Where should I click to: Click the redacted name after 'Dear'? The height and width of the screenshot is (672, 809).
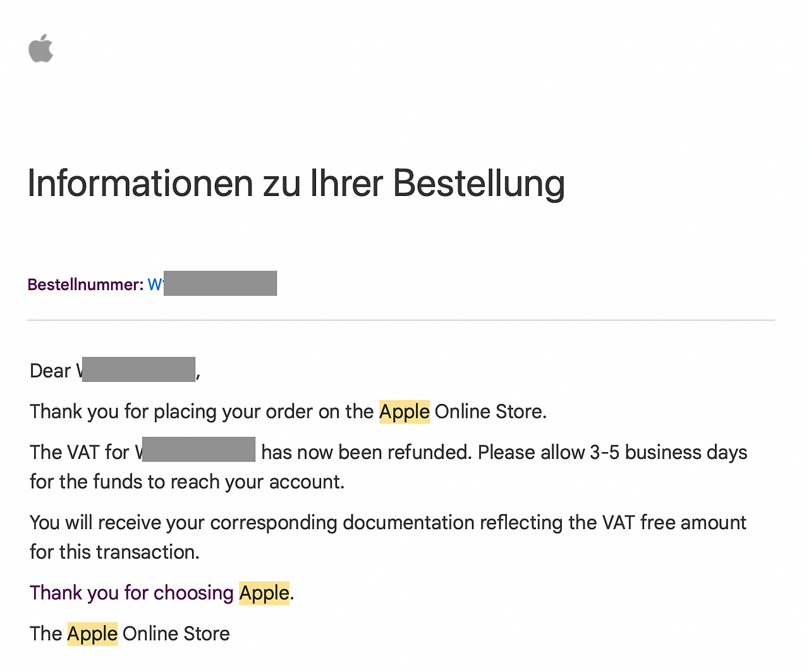[138, 369]
